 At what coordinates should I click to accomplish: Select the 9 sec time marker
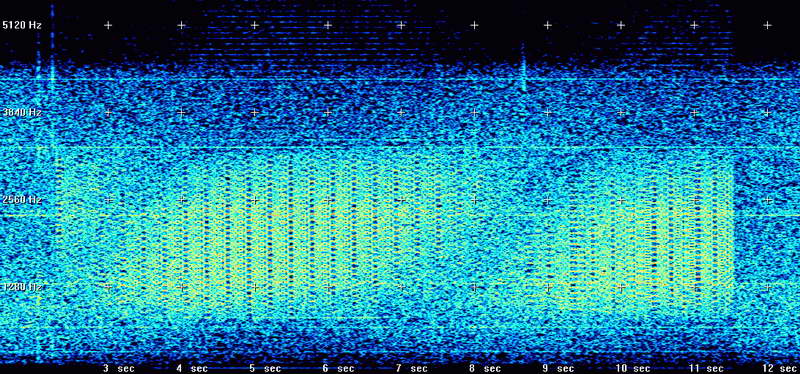[559, 368]
